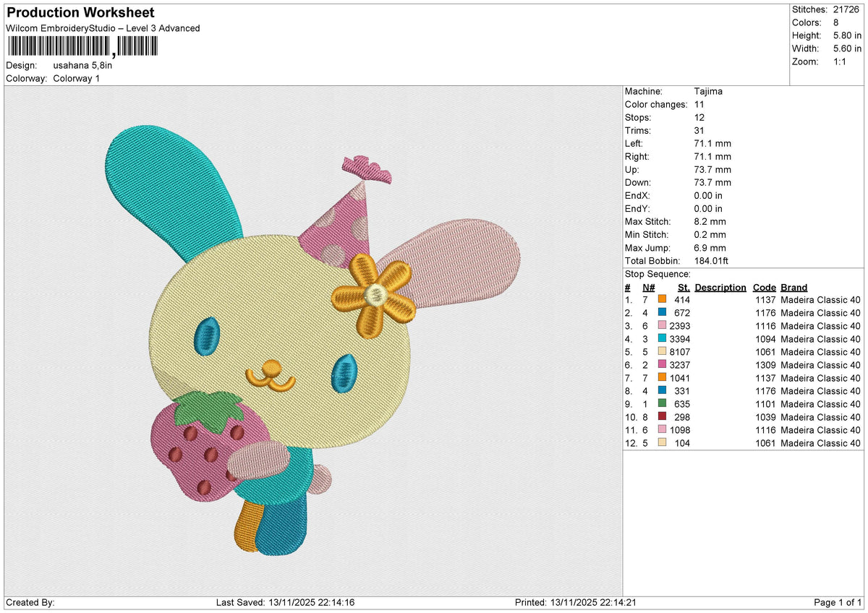The width and height of the screenshot is (868, 613).
Task: Select the teal swatch next to 3394
Action: coord(662,339)
